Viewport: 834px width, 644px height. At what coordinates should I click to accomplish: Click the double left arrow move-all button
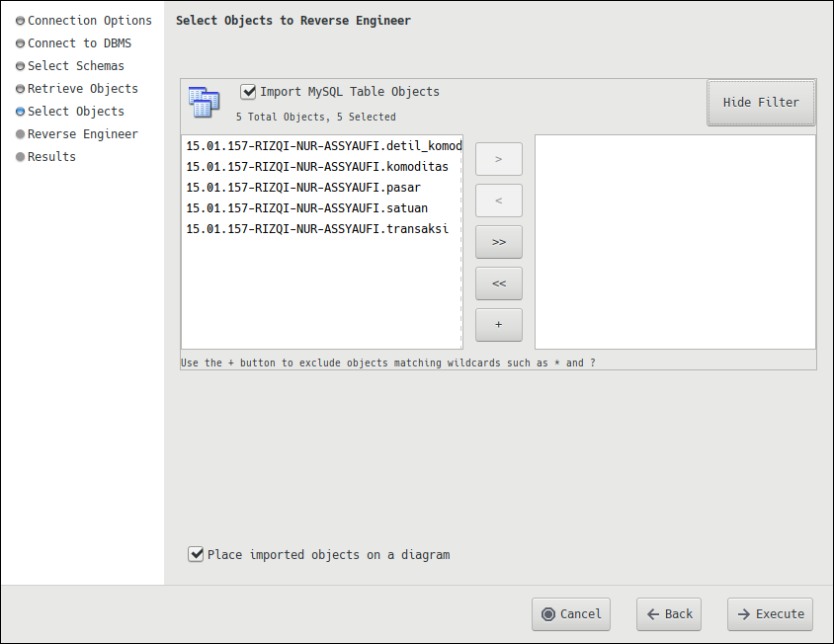tap(498, 283)
